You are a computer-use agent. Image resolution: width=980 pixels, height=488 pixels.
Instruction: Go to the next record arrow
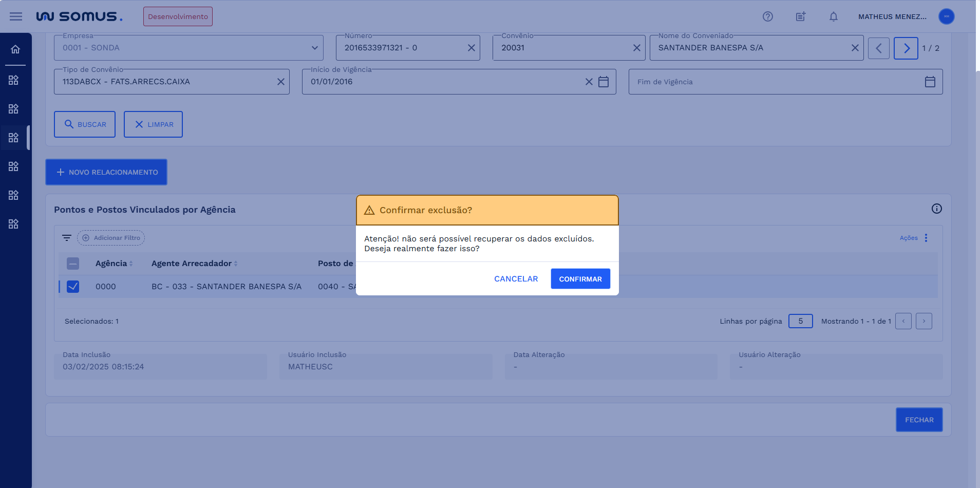906,48
